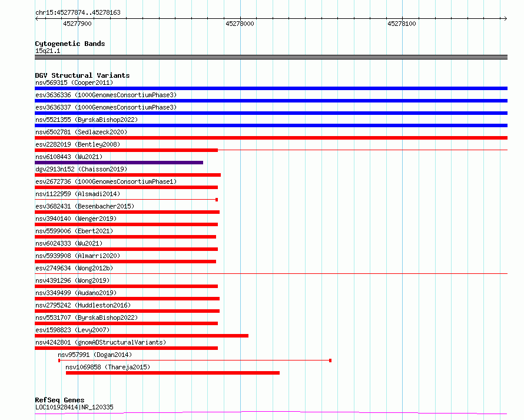Click the nsv5939908 (Almarri2020) label
This screenshot has width=524, height=420.
78,256
